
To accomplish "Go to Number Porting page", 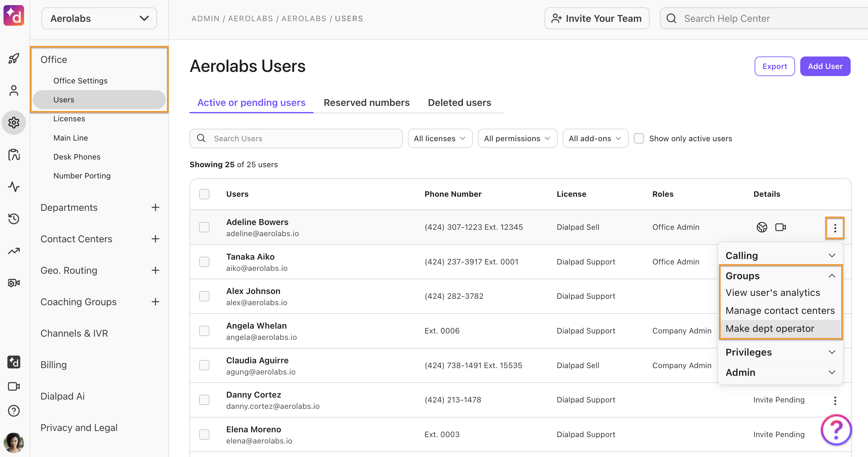I will [x=82, y=176].
